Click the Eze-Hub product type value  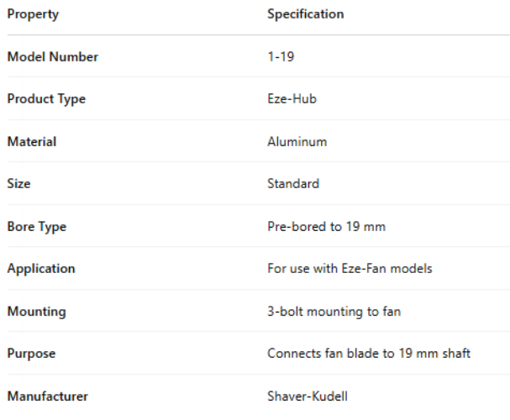coord(292,99)
